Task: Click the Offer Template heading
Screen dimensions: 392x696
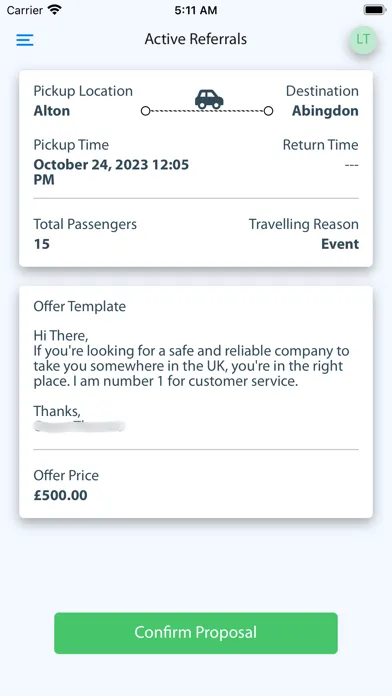Action: 80,306
